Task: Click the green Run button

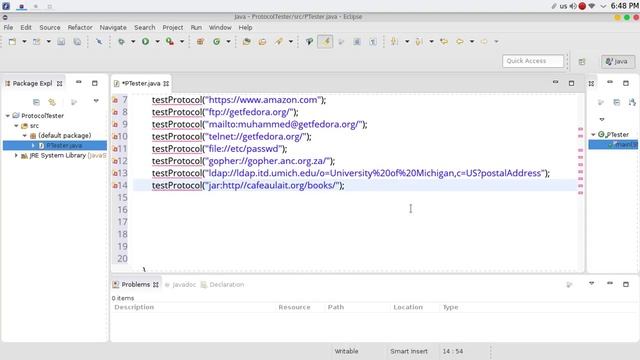Action: tap(145, 42)
